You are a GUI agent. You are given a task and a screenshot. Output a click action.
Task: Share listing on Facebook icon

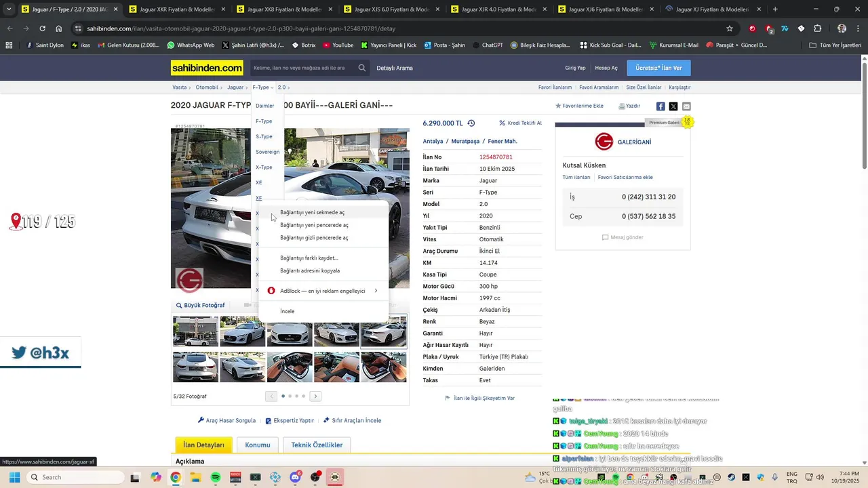660,106
